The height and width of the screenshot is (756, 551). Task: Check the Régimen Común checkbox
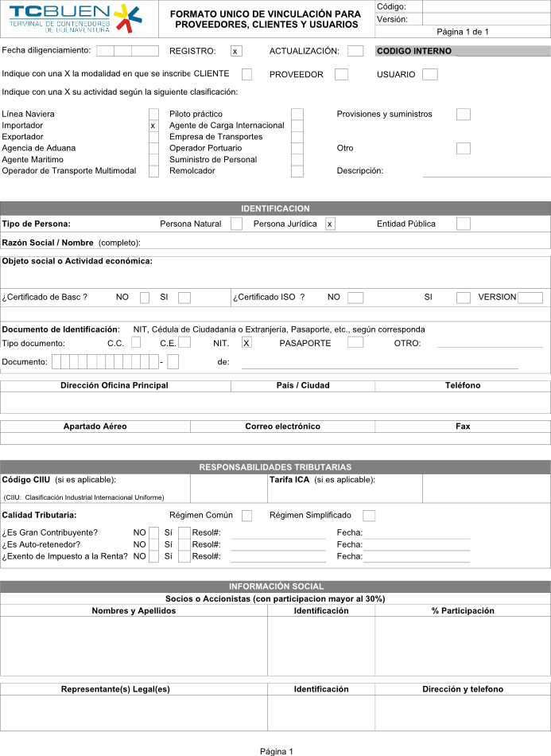(x=246, y=516)
